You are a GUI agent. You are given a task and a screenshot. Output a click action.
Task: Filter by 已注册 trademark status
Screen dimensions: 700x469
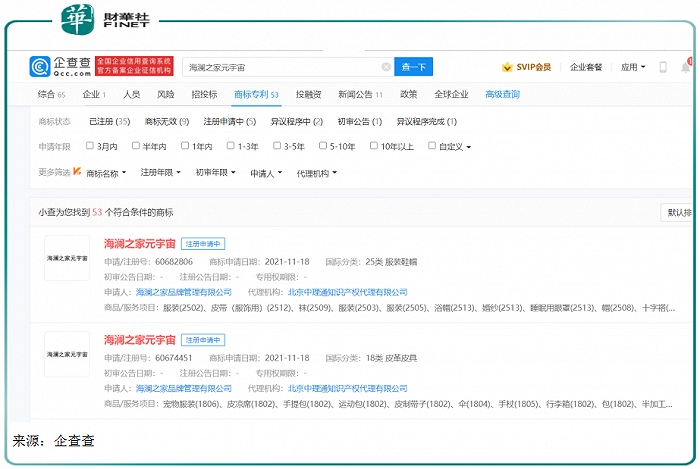coord(109,121)
